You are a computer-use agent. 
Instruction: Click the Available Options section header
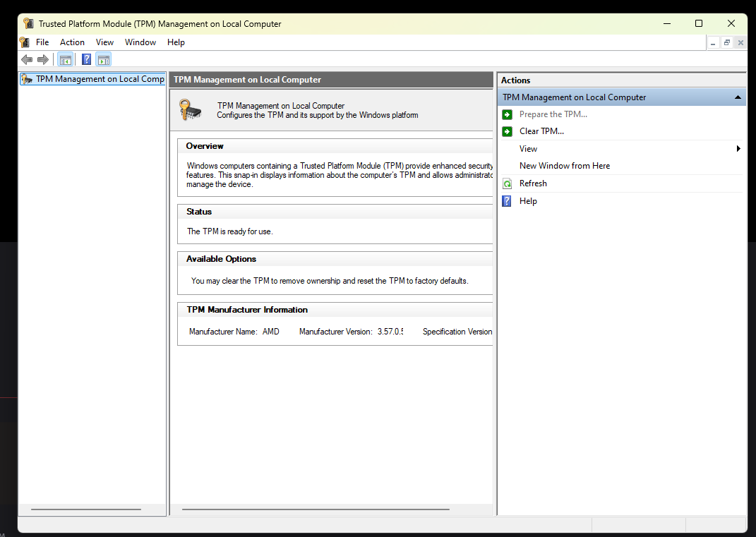click(x=222, y=259)
